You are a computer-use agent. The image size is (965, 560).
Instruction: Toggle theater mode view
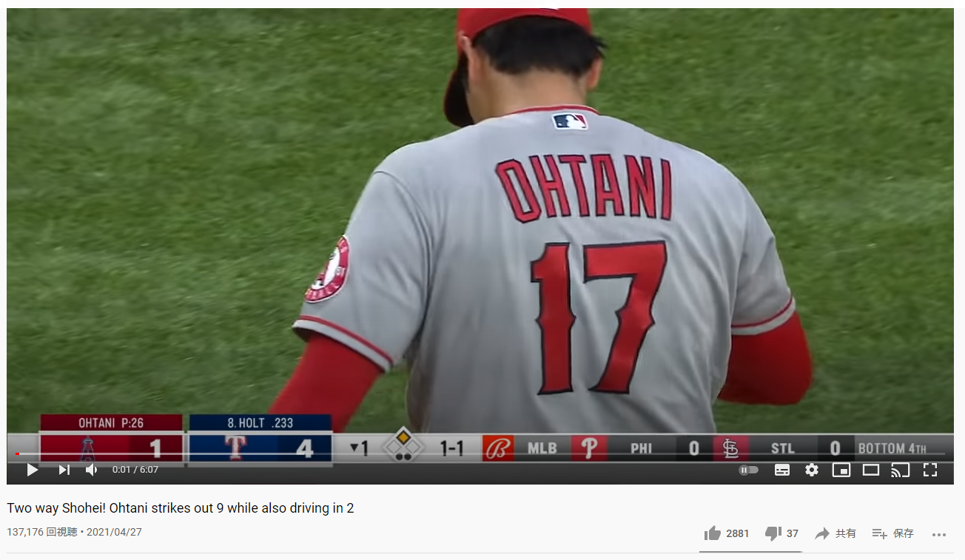click(871, 470)
